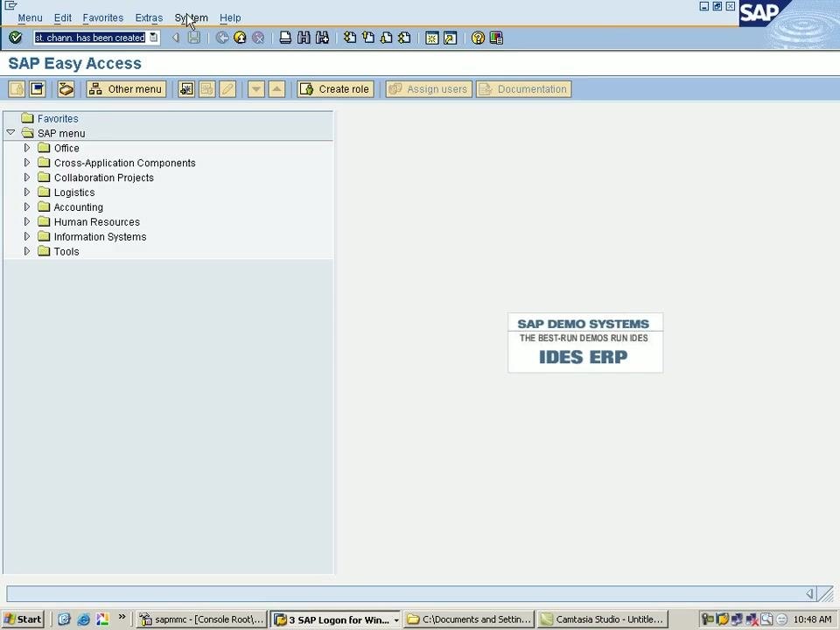Click the status bar expand arrow
Screen dimensions: 840x630
pyautogui.click(x=809, y=593)
